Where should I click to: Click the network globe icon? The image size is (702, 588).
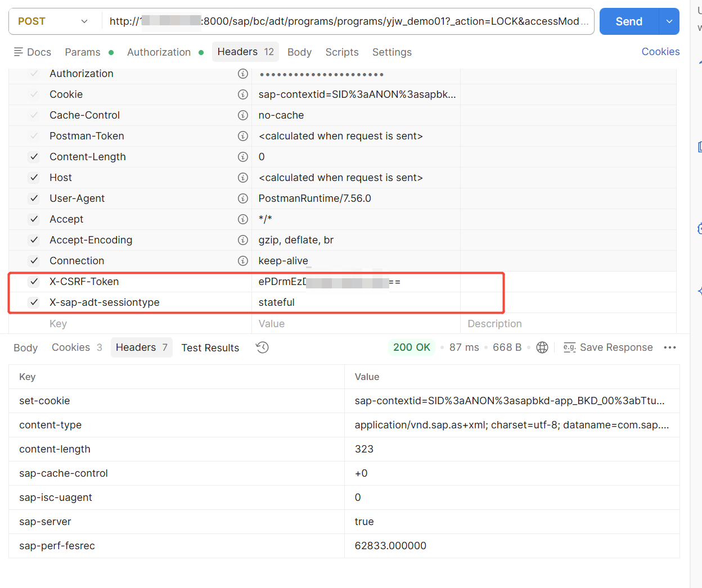[542, 347]
